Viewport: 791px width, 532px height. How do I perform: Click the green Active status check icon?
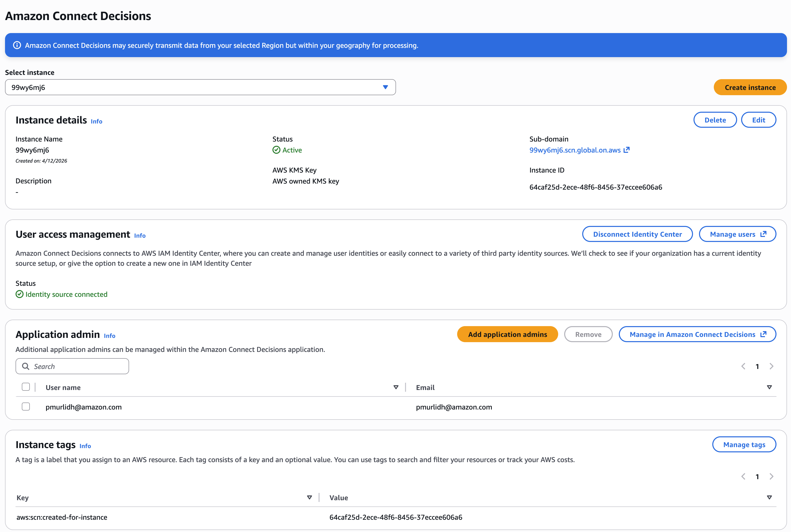tap(276, 150)
